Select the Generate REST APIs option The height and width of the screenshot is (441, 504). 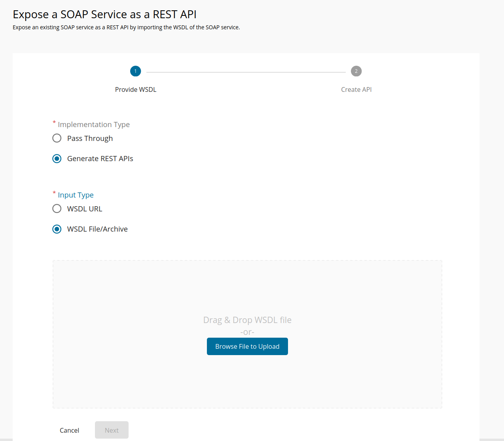point(57,158)
